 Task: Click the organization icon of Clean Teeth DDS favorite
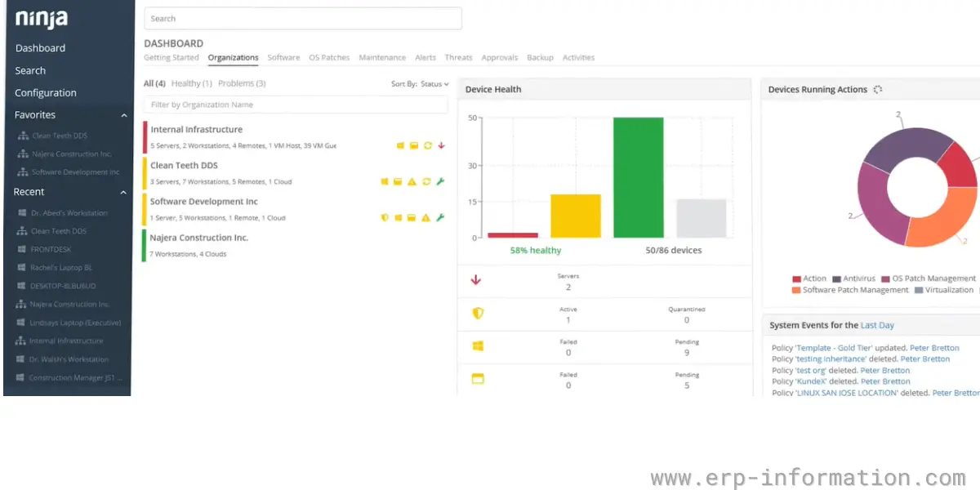(x=23, y=136)
